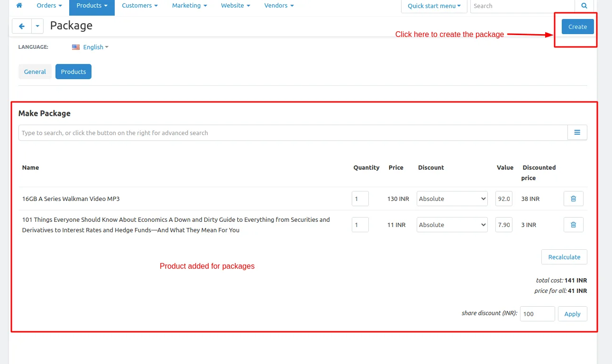Open the Quick start menu dropdown
The height and width of the screenshot is (364, 612).
coord(434,6)
